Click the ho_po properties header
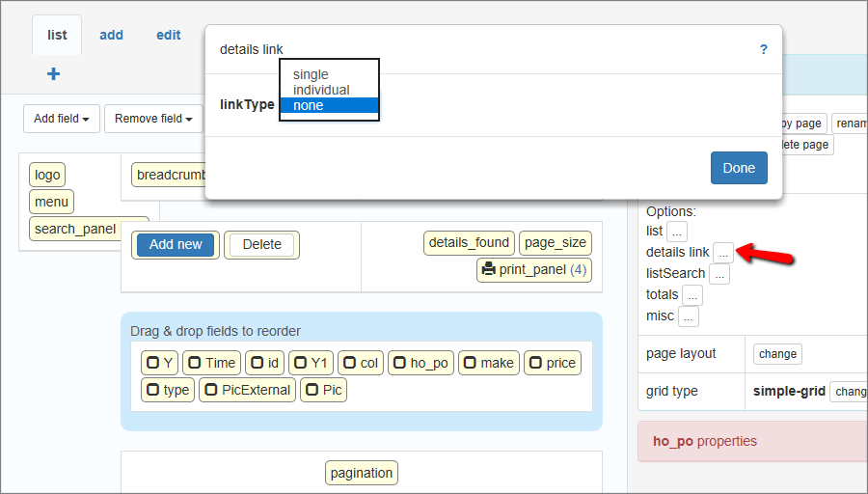This screenshot has height=494, width=868. pos(753,441)
